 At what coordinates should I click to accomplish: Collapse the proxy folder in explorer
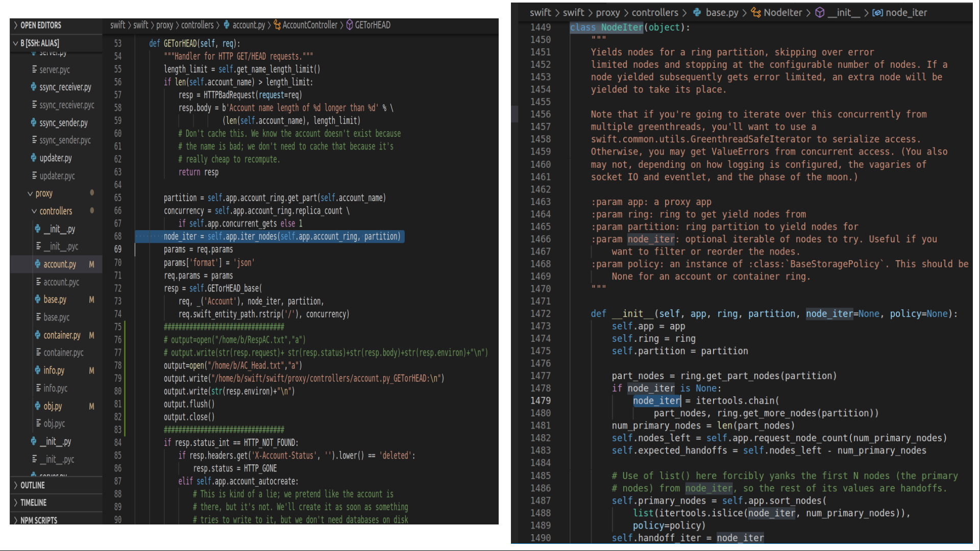click(x=30, y=194)
